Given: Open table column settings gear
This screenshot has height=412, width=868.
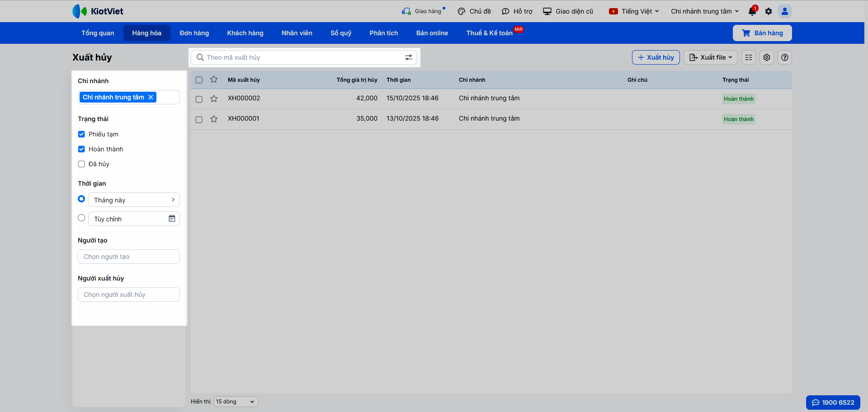Looking at the screenshot, I should click(x=767, y=57).
